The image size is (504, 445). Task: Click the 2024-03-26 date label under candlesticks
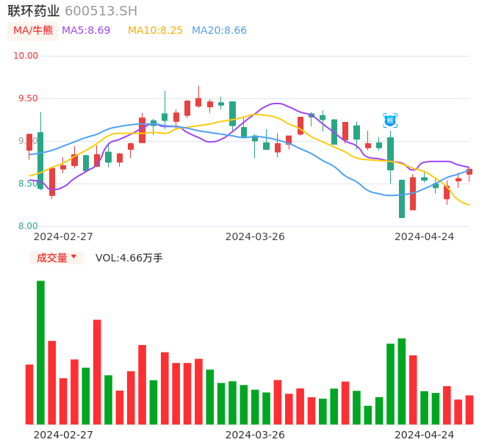click(255, 236)
